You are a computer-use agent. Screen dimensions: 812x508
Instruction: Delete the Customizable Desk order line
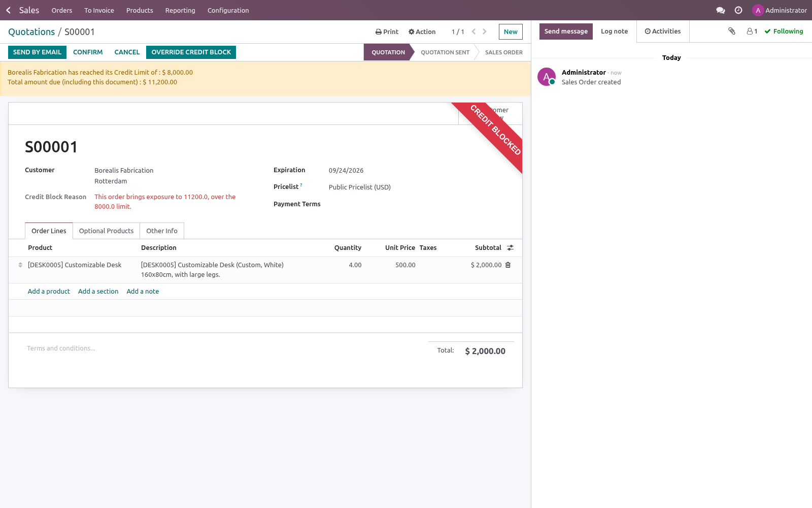pyautogui.click(x=508, y=265)
